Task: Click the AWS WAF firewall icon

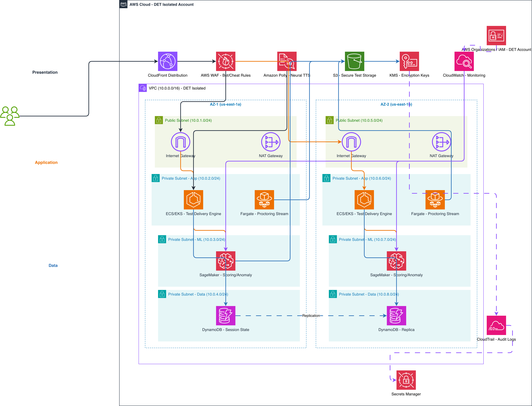Action: 226,61
